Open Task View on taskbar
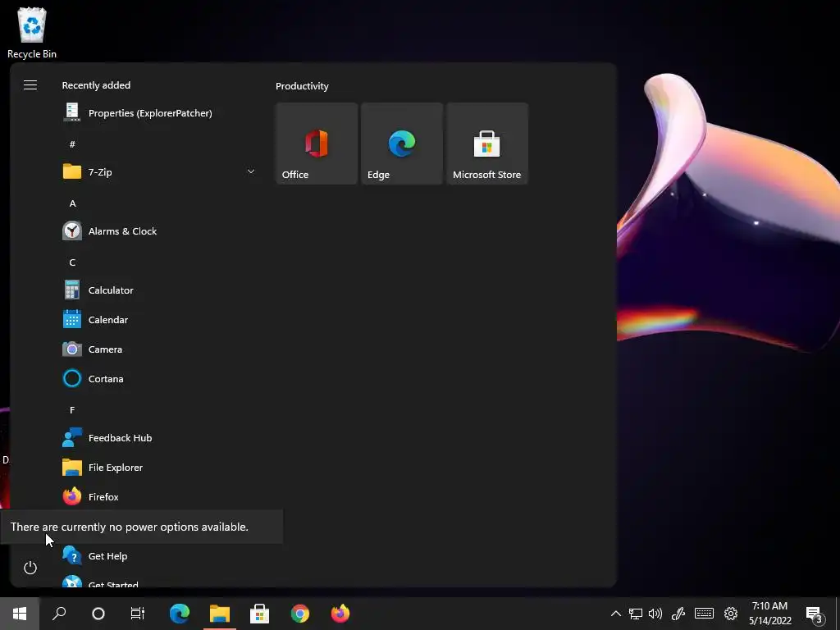The width and height of the screenshot is (840, 630). [x=138, y=614]
